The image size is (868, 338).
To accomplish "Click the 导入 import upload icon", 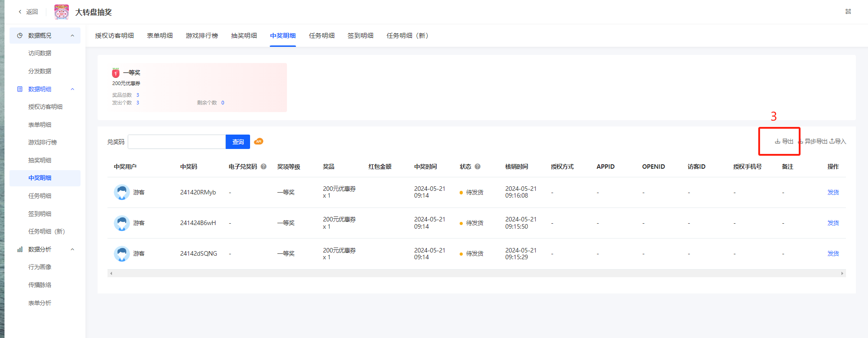I will [x=832, y=141].
